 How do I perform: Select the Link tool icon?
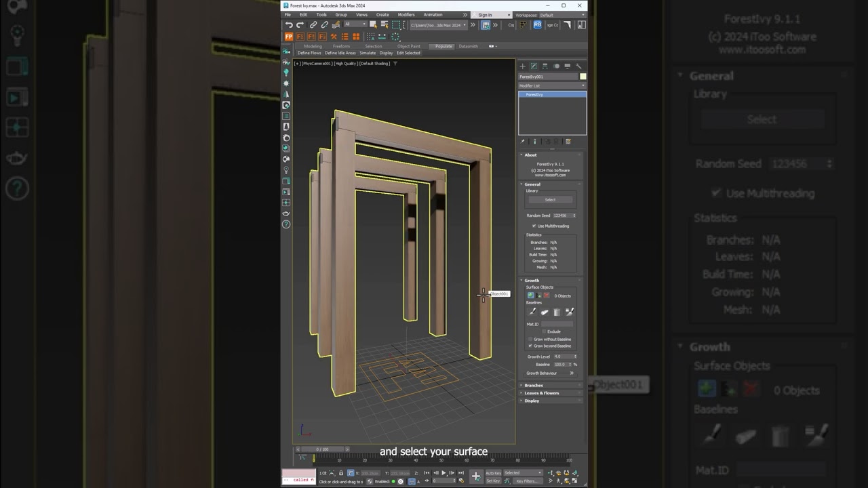pos(313,25)
